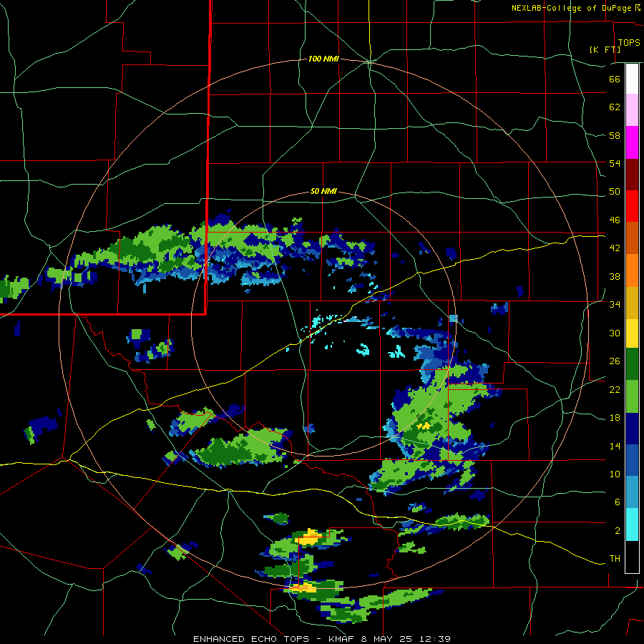Screen dimensions: 644x644
Task: Click the yellow legend swatch
Action: click(632, 333)
